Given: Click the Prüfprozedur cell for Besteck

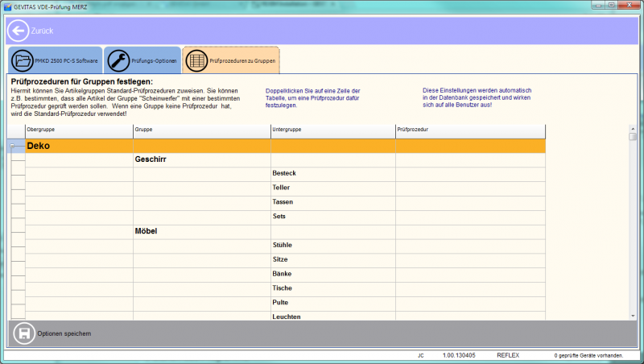Looking at the screenshot, I should [x=471, y=174].
